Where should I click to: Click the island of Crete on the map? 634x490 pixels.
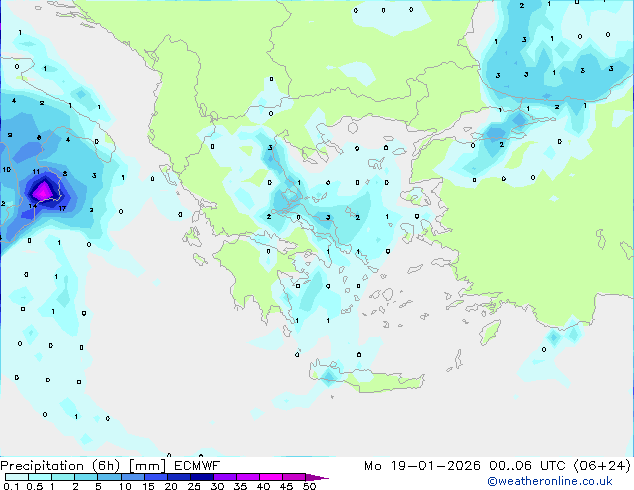(x=368, y=379)
